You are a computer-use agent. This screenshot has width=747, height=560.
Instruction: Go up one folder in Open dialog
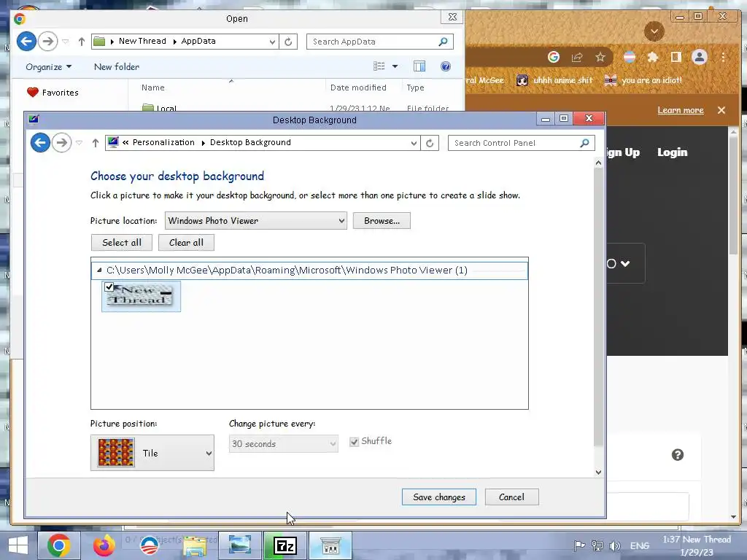coord(82,42)
